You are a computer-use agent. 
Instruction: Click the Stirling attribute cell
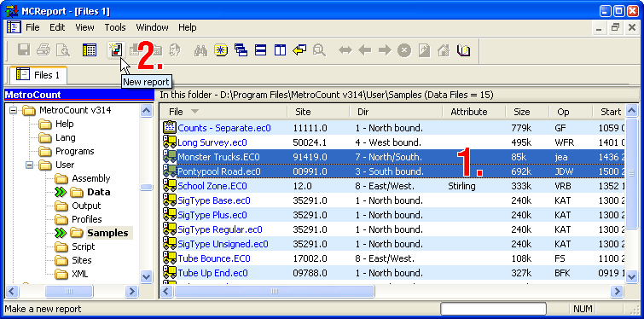click(462, 186)
